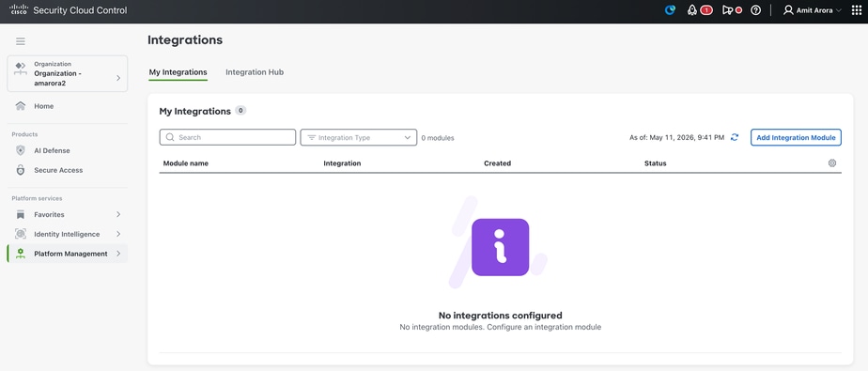Expand the Identity Intelligence chevron
Image resolution: width=868 pixels, height=371 pixels.
click(x=118, y=234)
